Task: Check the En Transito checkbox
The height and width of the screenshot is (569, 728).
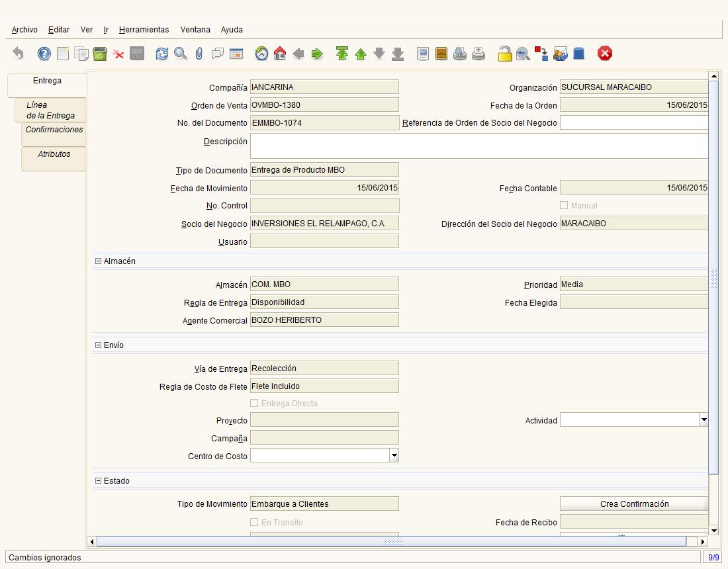Action: pyautogui.click(x=254, y=522)
